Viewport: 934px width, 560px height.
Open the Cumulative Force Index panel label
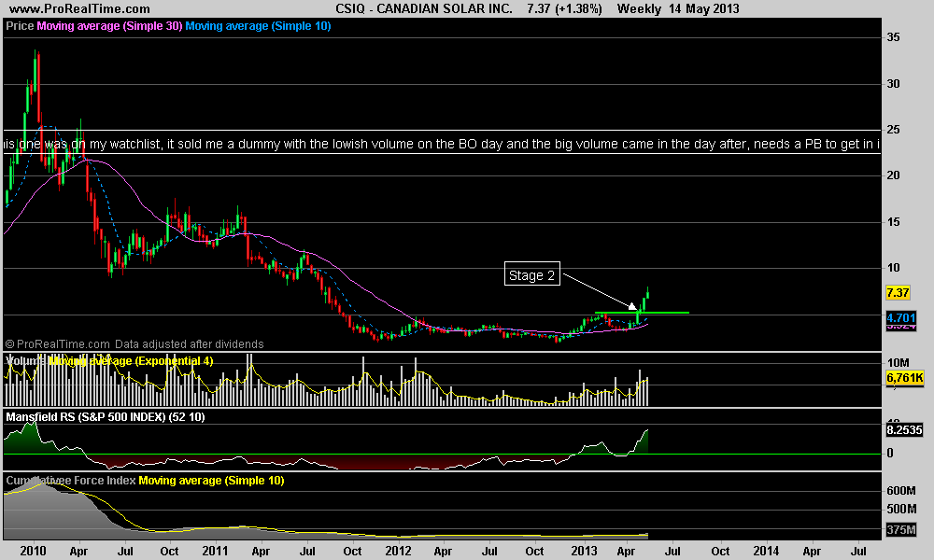point(71,481)
